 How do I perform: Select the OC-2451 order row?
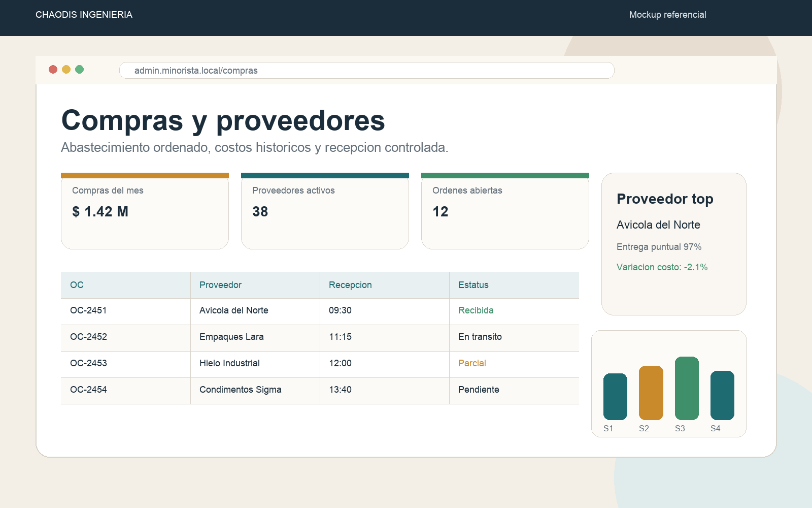(x=320, y=311)
